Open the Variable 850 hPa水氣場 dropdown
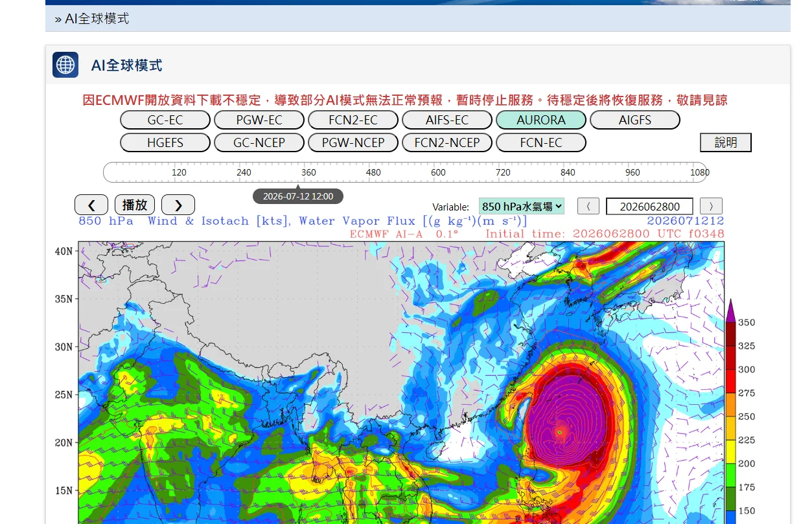Viewport: 812px width, 524px height. [x=522, y=207]
